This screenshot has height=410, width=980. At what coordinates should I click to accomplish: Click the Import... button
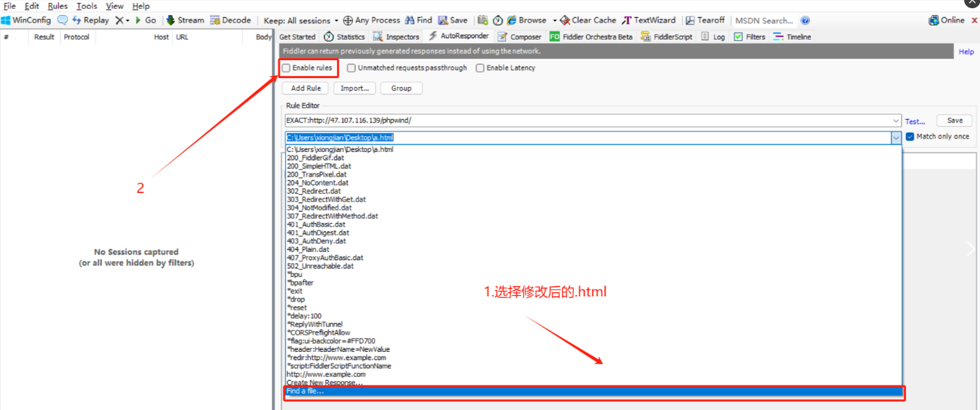355,88
